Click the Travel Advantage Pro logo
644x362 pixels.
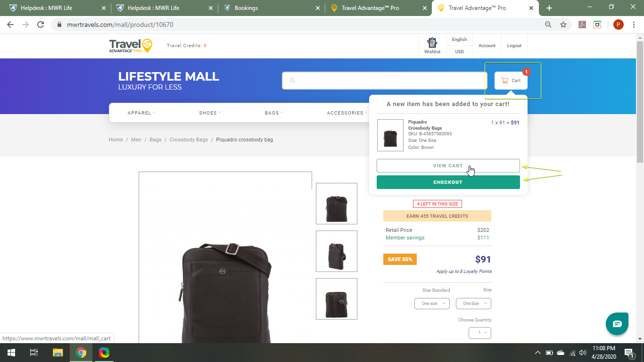[131, 46]
